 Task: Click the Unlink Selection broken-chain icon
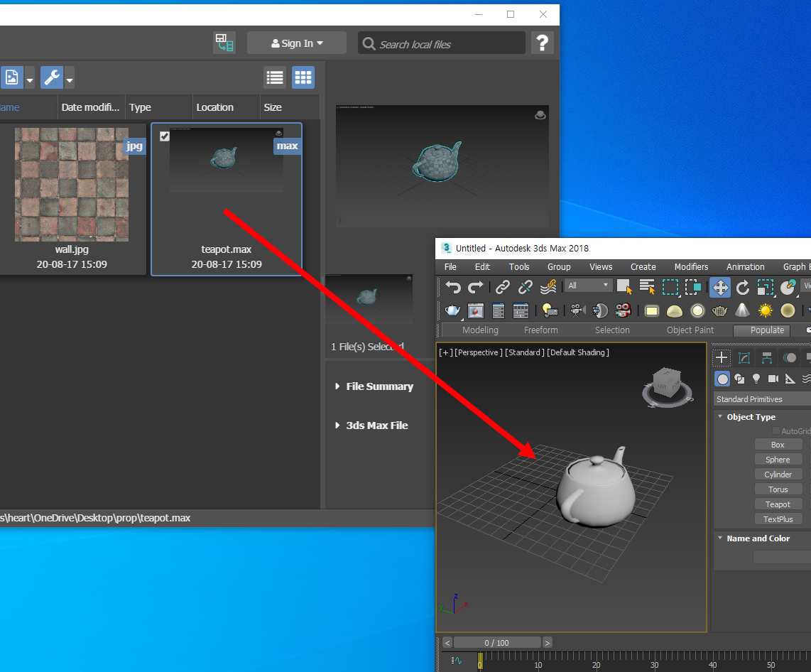pos(526,287)
